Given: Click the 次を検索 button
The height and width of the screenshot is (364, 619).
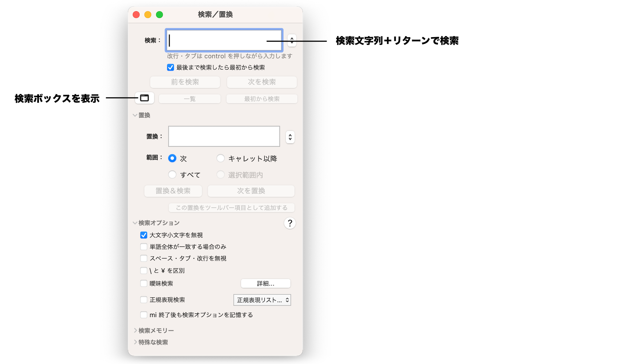Looking at the screenshot, I should [x=262, y=82].
